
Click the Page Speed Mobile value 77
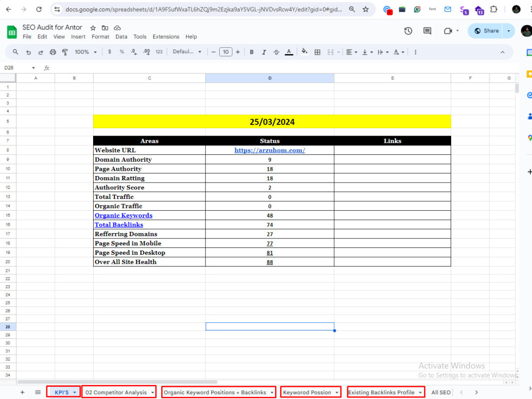pyautogui.click(x=270, y=243)
